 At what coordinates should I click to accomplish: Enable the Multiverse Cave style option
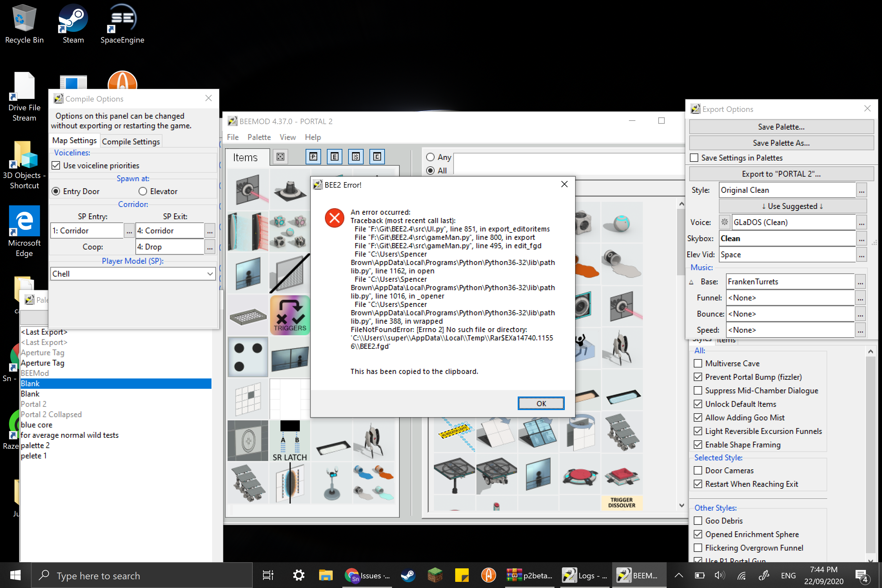click(x=698, y=363)
